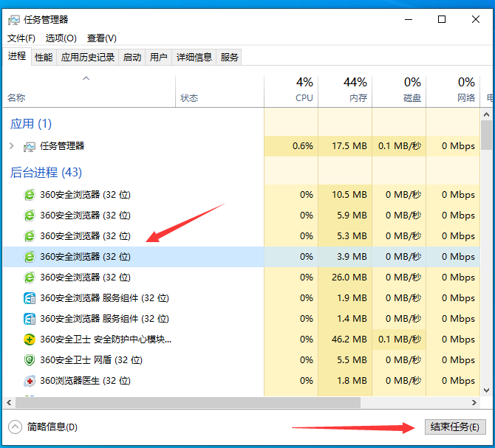Image resolution: width=495 pixels, height=448 pixels.
Task: Click the 46.2 MB memory cell
Action: tap(345, 340)
